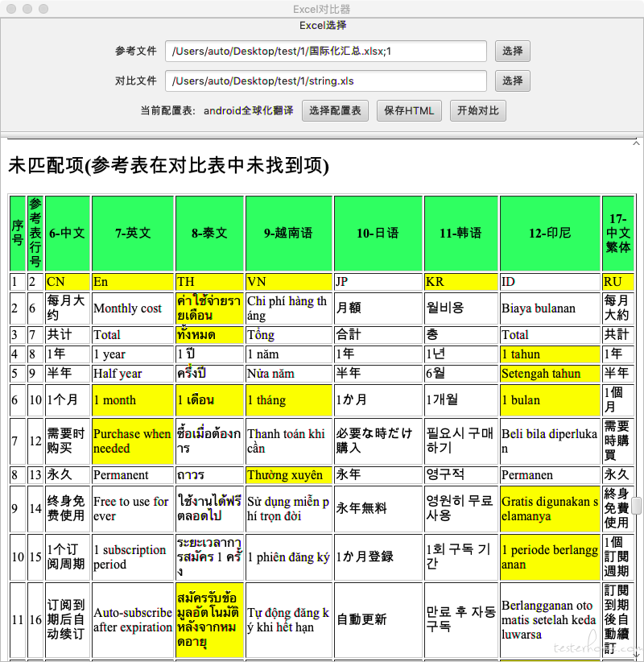Screen dimensions: 644x662
Task: Select the yellow RU cell
Action: pyautogui.click(x=617, y=282)
